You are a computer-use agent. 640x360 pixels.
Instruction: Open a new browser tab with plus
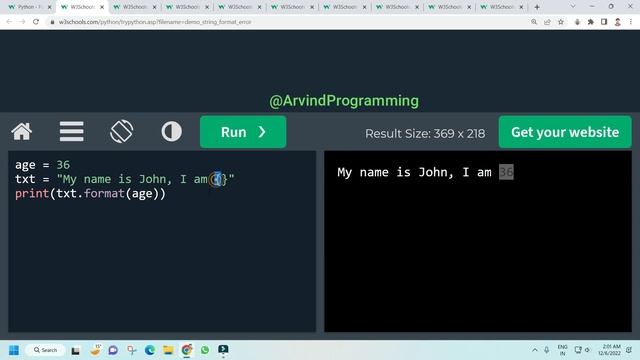(x=537, y=7)
